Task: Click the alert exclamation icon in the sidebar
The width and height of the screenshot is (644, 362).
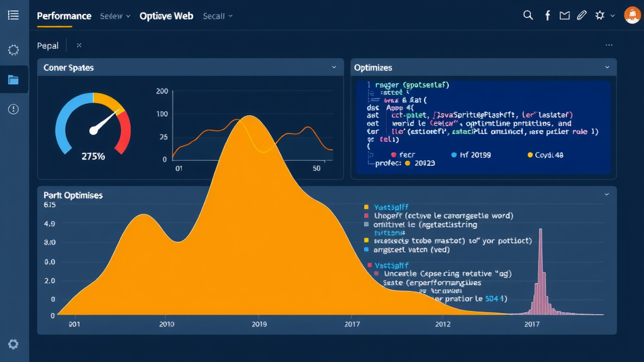Action: pos(13,109)
